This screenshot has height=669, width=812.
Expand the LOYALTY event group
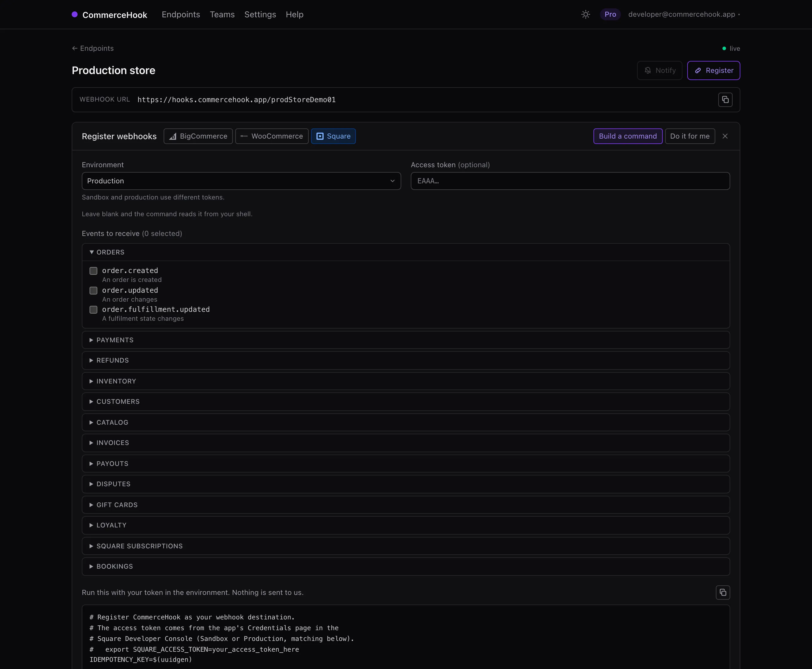click(x=406, y=525)
